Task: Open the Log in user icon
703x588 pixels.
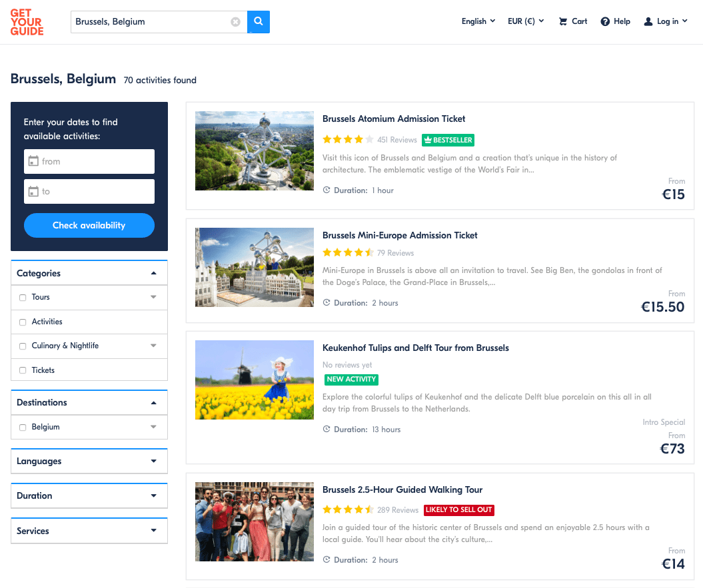Action: [648, 21]
